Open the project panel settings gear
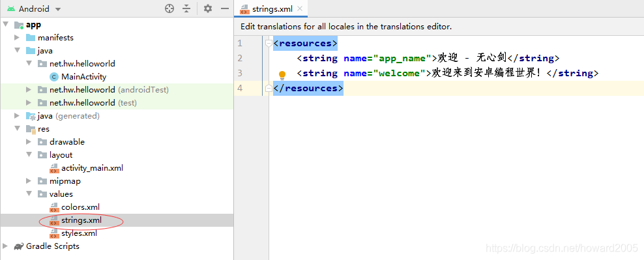 (208, 8)
